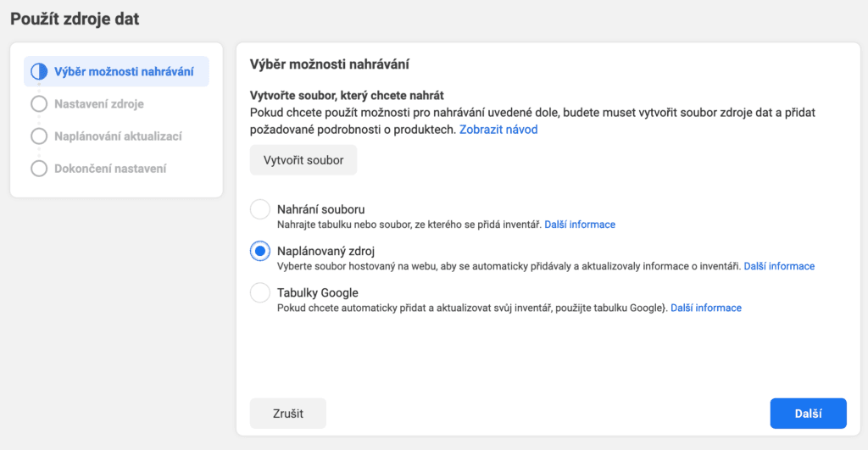Open Další informace link for Nahrání souboru
The image size is (868, 450).
(x=580, y=225)
